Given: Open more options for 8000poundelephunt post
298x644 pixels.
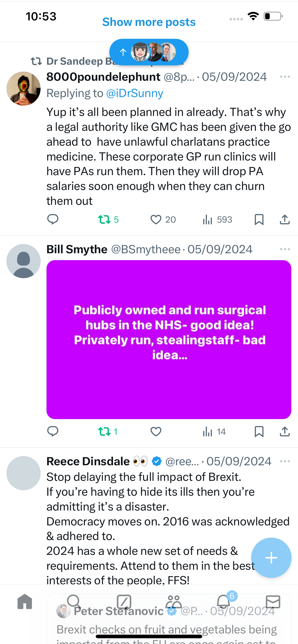Looking at the screenshot, I should pyautogui.click(x=285, y=77).
